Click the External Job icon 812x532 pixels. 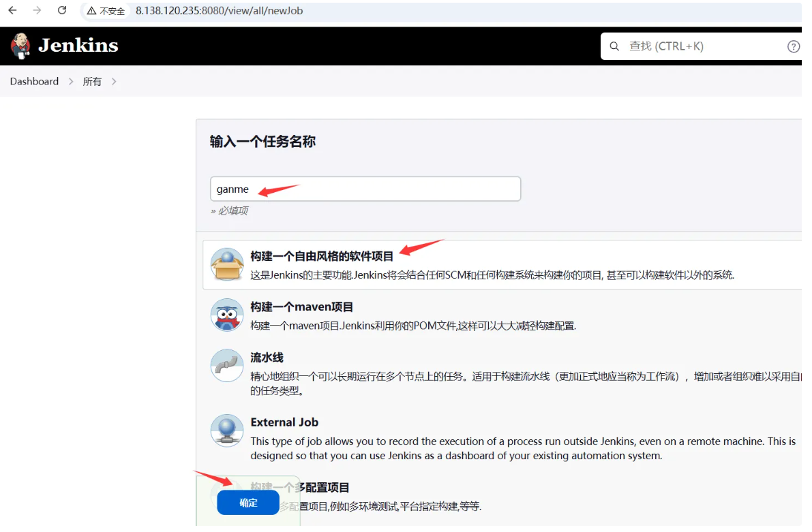pos(227,431)
